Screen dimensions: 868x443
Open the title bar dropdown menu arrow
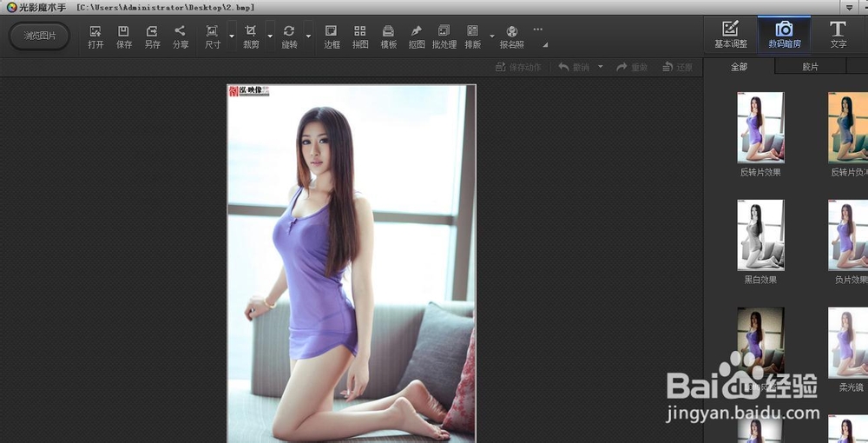click(849, 8)
